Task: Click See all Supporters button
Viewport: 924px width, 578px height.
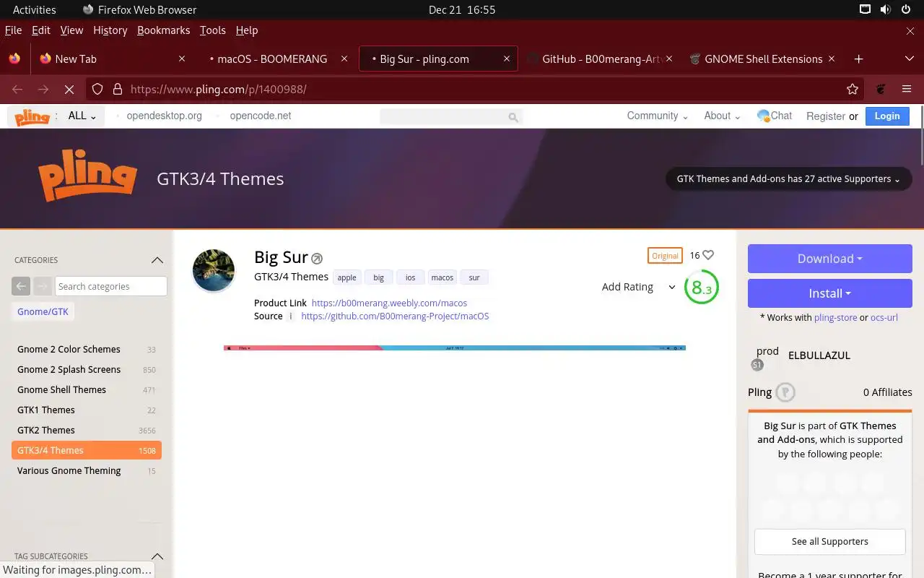Action: pyautogui.click(x=830, y=541)
